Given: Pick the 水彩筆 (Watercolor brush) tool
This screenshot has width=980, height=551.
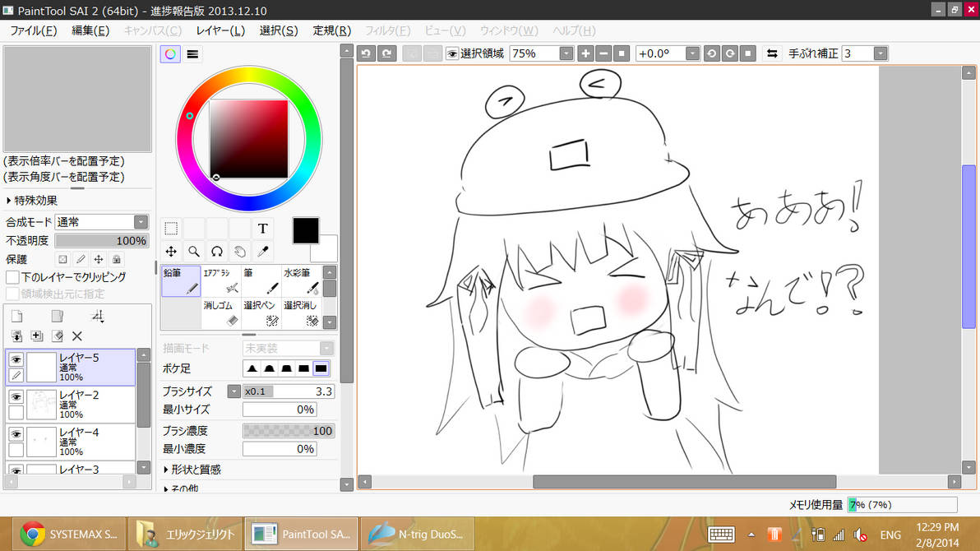Looking at the screenshot, I should point(302,281).
